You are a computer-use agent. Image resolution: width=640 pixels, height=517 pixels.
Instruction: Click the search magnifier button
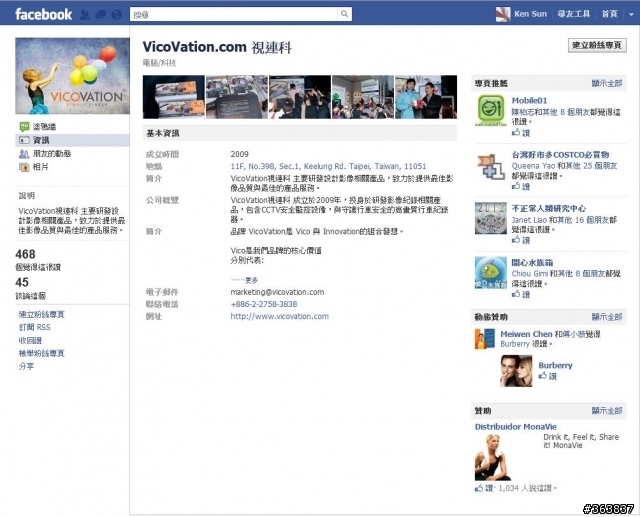344,14
